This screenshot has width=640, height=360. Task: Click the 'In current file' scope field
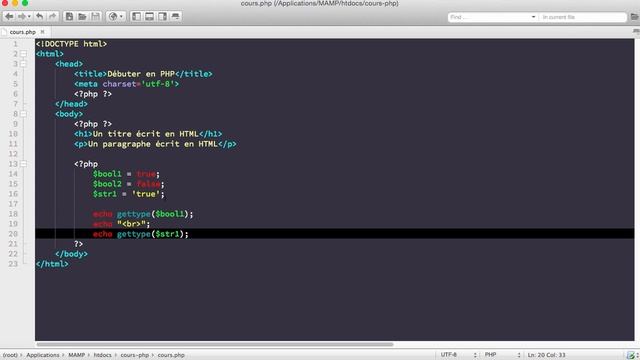coord(583,17)
